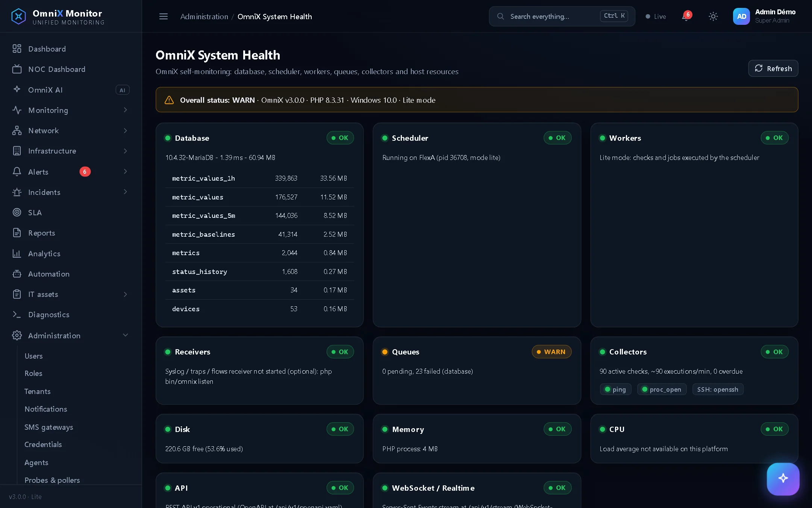Click the Incidents siren icon
The image size is (812, 508).
(x=17, y=192)
